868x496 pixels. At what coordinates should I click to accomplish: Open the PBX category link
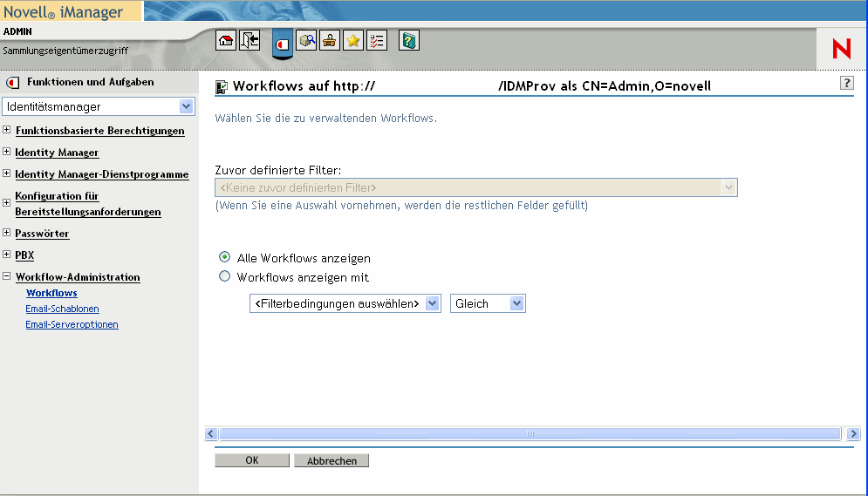(x=24, y=255)
